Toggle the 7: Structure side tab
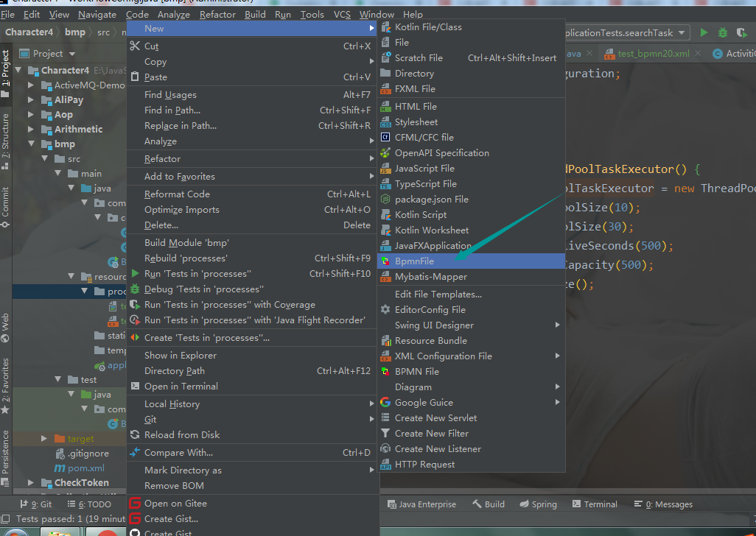Viewport: 756px width, 536px height. tap(5, 141)
